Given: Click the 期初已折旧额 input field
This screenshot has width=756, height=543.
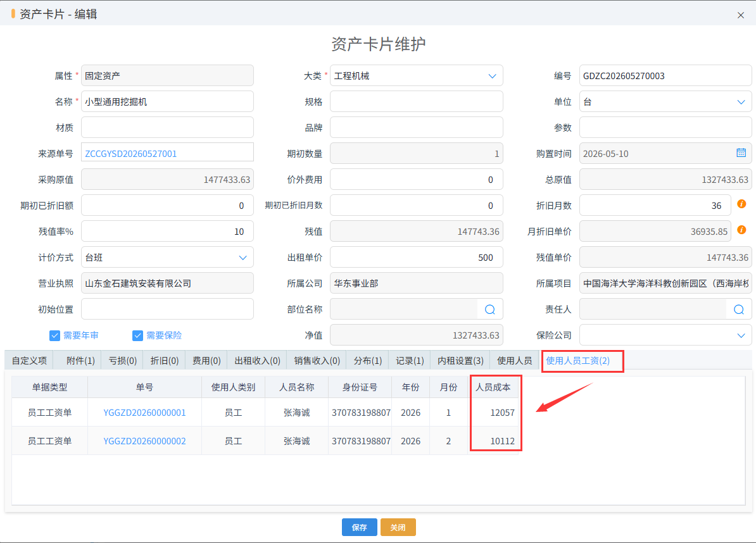Looking at the screenshot, I should pos(167,206).
